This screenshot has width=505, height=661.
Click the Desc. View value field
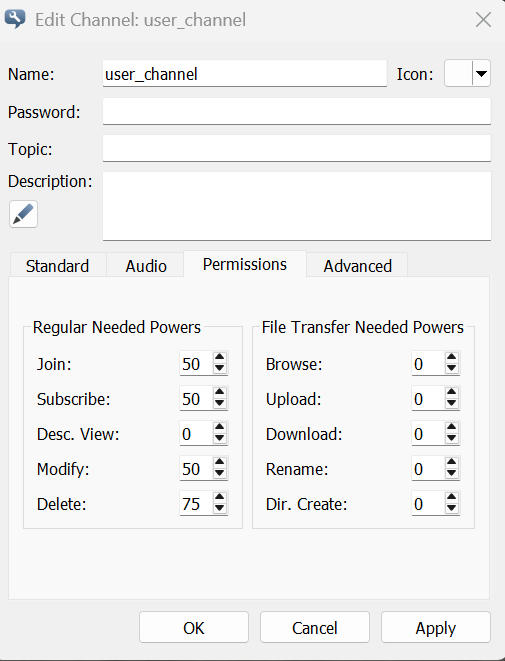196,433
